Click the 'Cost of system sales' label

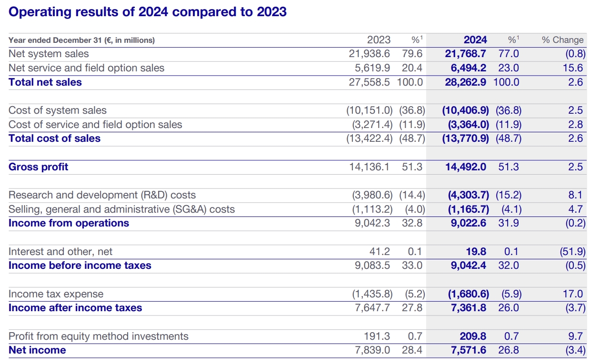(58, 110)
